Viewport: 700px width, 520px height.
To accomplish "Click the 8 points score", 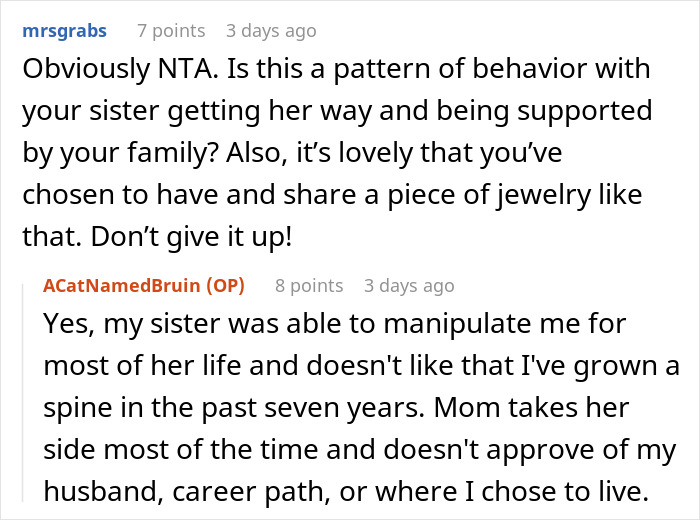I will (309, 285).
